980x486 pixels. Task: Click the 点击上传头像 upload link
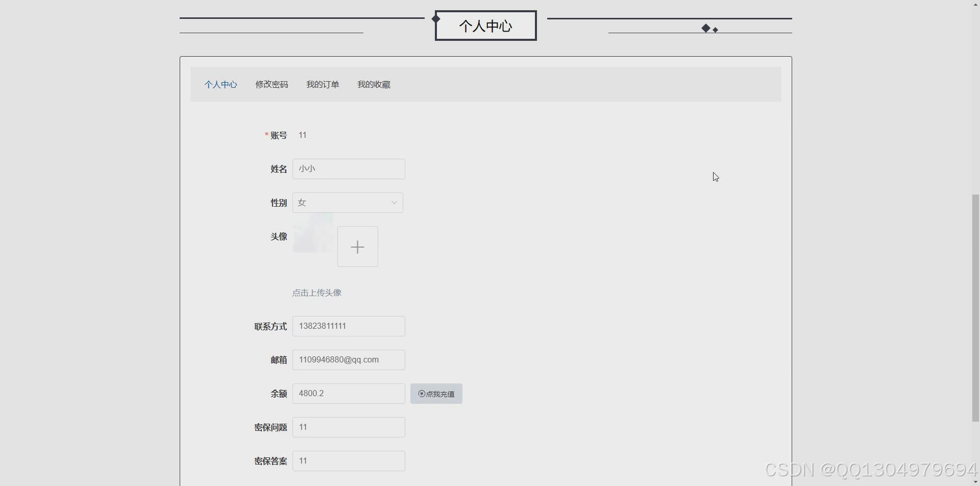[x=316, y=293]
